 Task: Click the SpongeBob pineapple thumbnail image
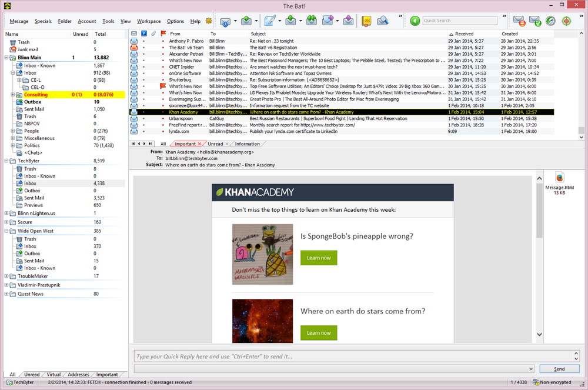[x=262, y=254]
